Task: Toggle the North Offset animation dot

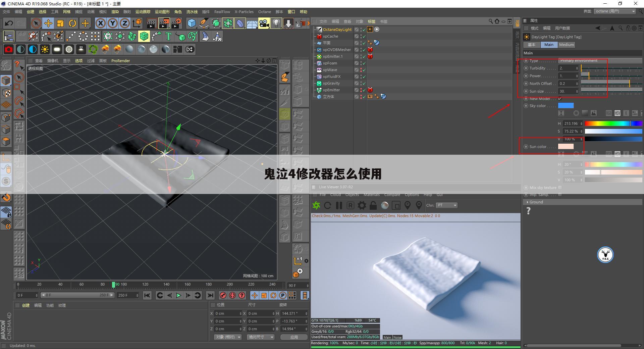Action: coord(526,84)
